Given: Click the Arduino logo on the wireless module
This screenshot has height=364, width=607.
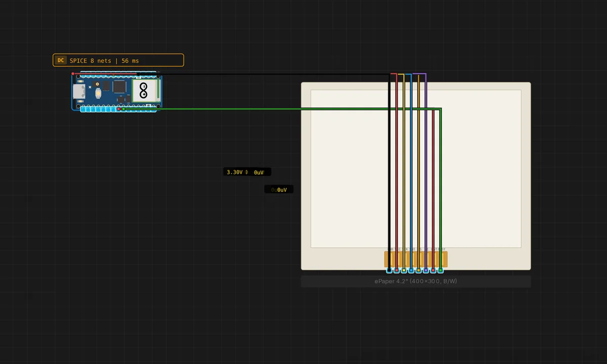Looking at the screenshot, I should [143, 90].
